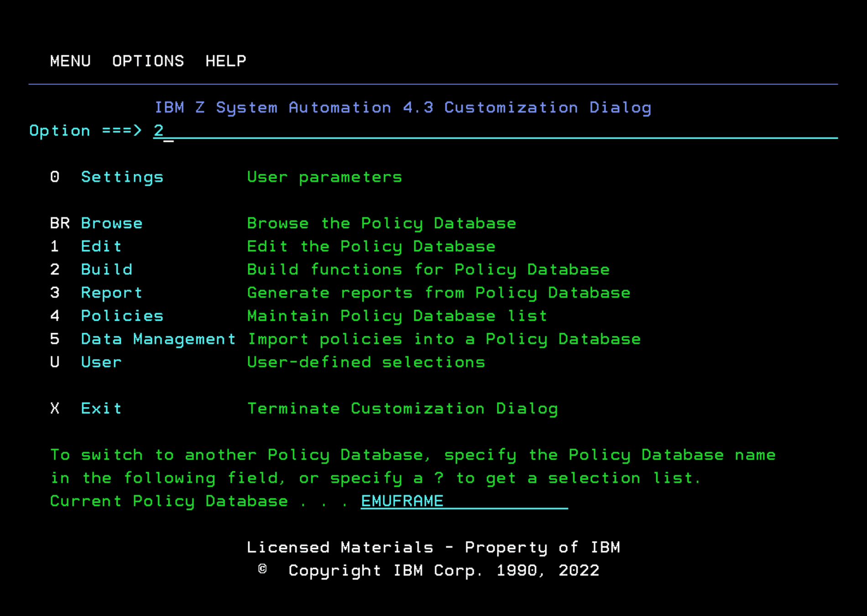Image resolution: width=867 pixels, height=616 pixels.
Task: Click the typed value 2 in Option field
Action: click(158, 131)
